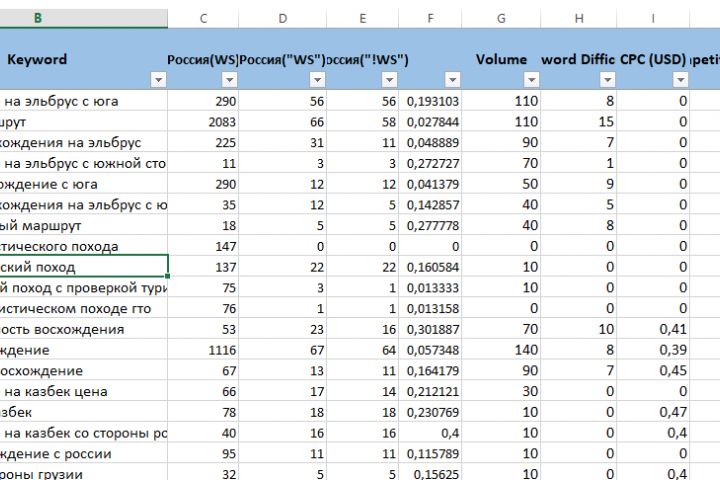Viewport: 720px width, 480px height.
Task: Open the Россия("WS") column filter dropdown
Action: click(x=317, y=80)
